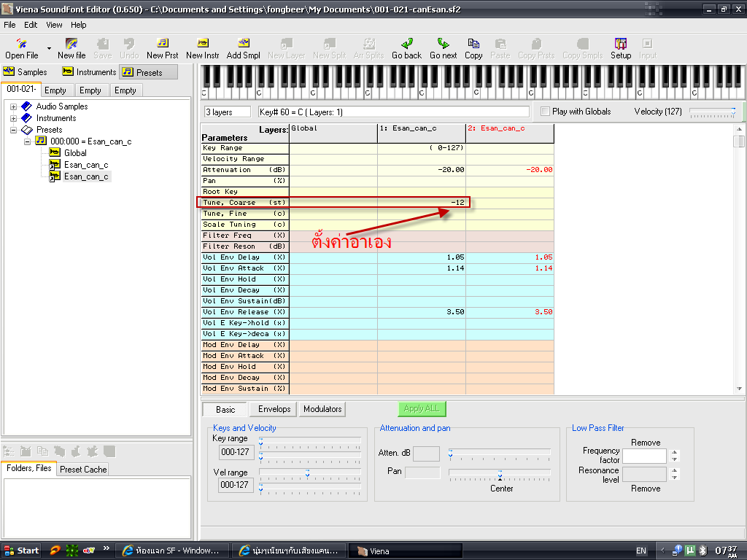The image size is (747, 560).
Task: Expand the Instruments tree node
Action: click(13, 118)
